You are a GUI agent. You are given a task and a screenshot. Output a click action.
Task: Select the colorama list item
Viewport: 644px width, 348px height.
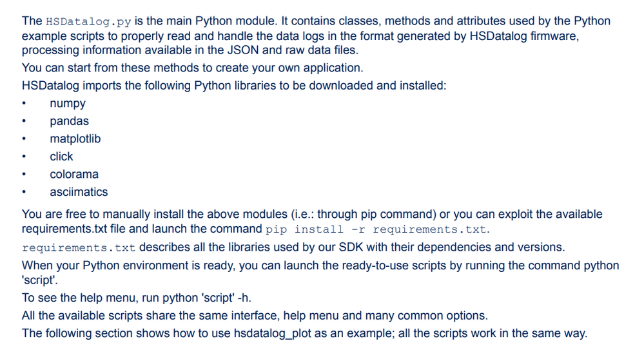(74, 174)
